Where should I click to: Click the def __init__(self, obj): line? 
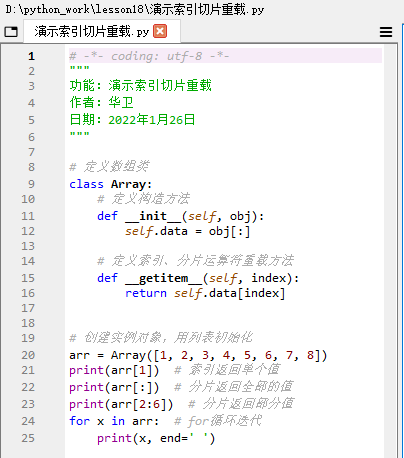click(x=181, y=216)
